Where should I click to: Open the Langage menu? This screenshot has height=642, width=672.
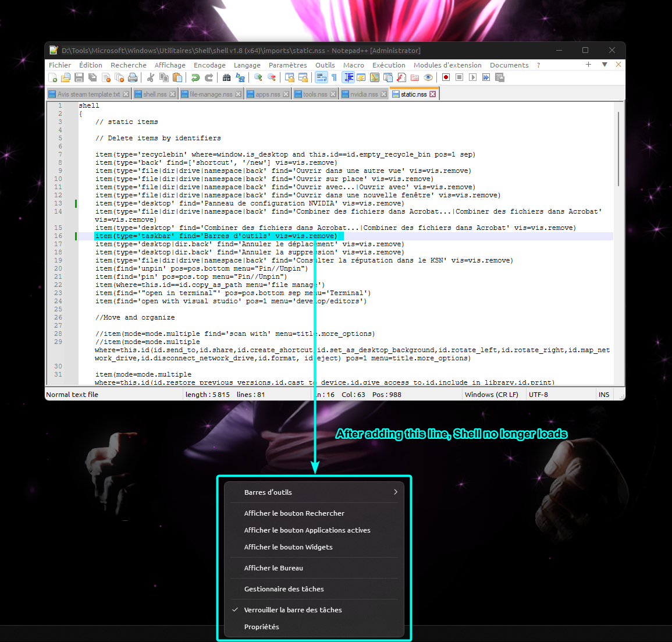coord(247,65)
